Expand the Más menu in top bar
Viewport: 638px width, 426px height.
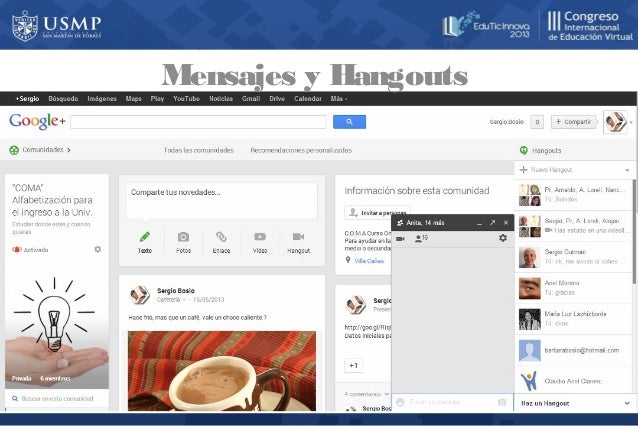click(x=339, y=98)
